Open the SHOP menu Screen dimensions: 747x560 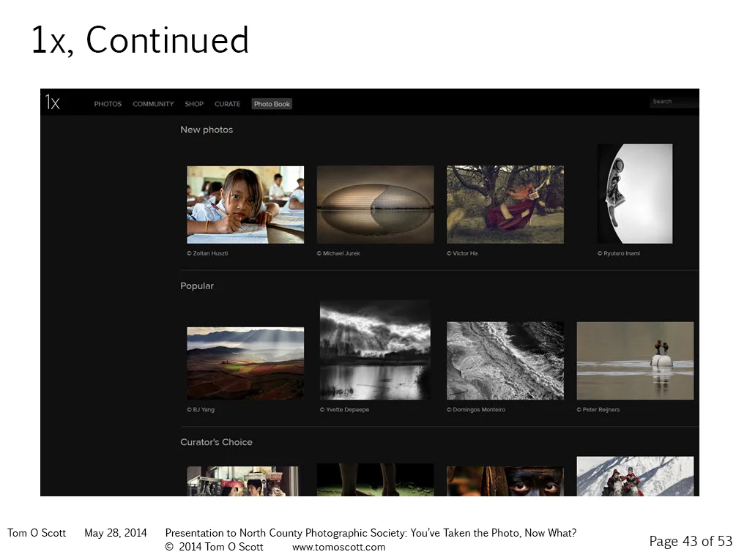194,104
